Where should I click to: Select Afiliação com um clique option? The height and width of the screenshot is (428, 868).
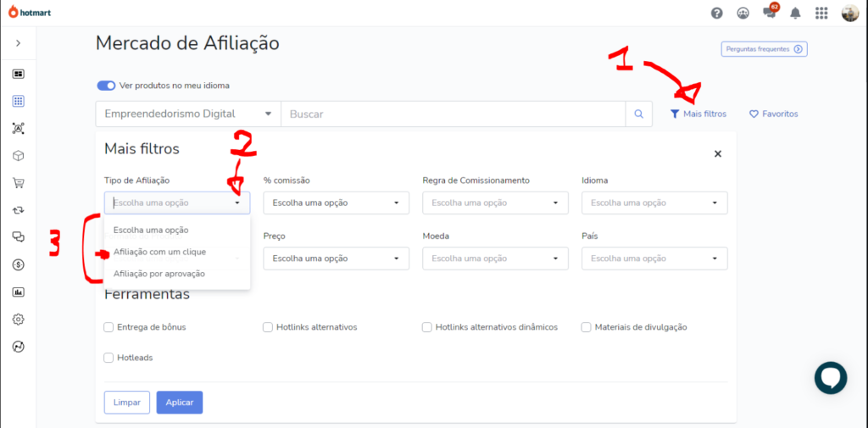click(159, 252)
